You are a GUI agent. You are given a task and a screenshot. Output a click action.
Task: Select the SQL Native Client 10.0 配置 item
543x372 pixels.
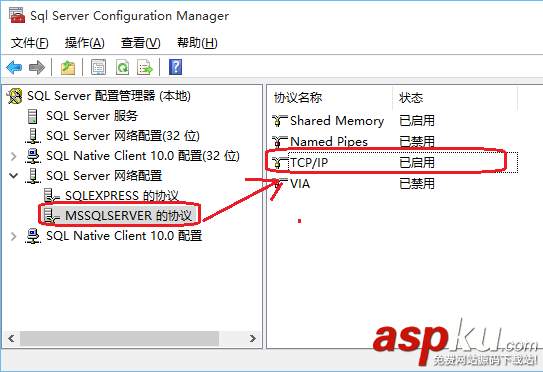coord(124,236)
